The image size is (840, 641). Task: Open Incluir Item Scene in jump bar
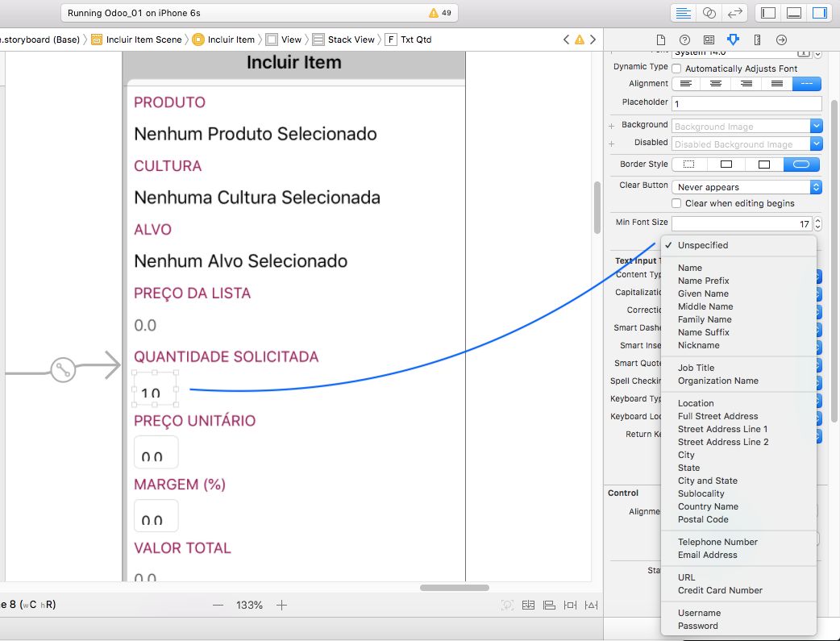click(136, 40)
